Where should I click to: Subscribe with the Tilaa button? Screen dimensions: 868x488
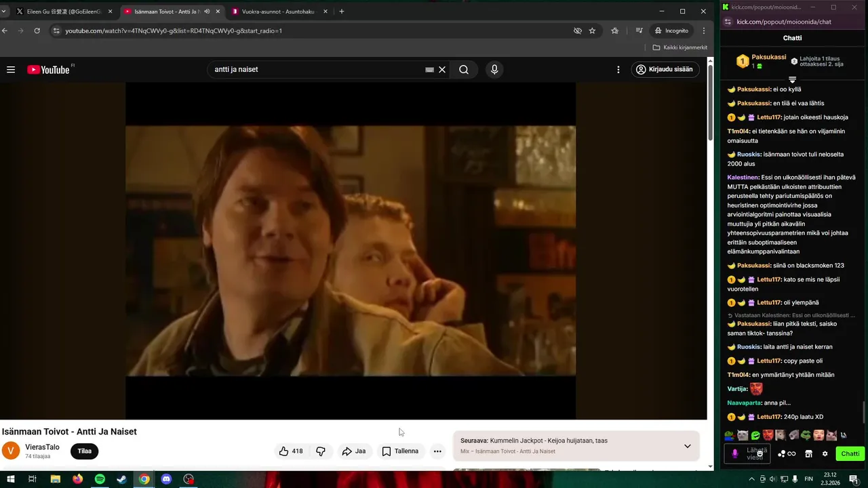coord(85,451)
